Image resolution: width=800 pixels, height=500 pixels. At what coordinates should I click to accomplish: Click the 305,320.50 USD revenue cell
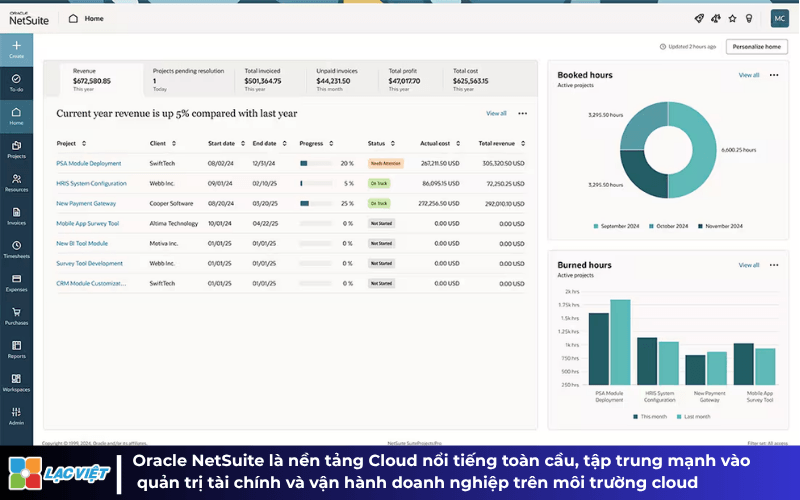tap(503, 163)
